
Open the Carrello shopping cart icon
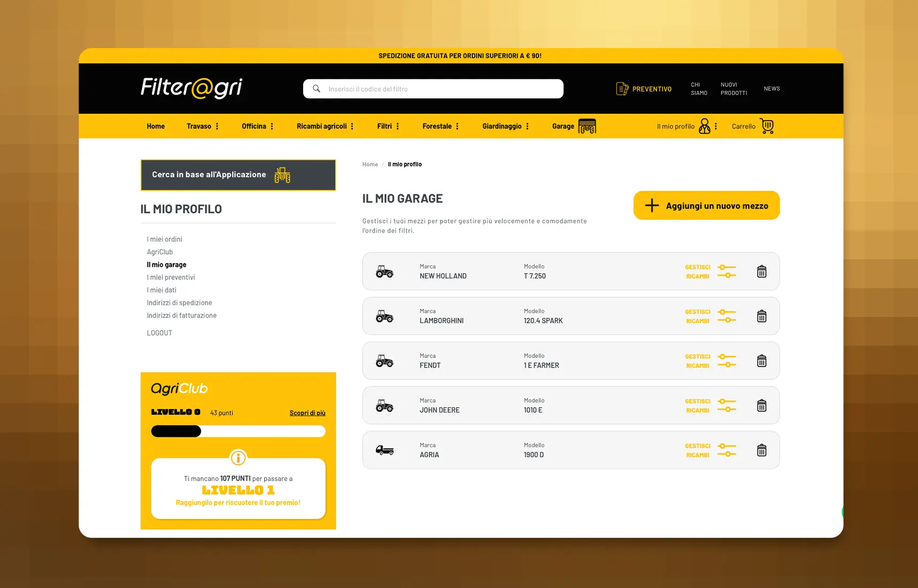point(767,126)
